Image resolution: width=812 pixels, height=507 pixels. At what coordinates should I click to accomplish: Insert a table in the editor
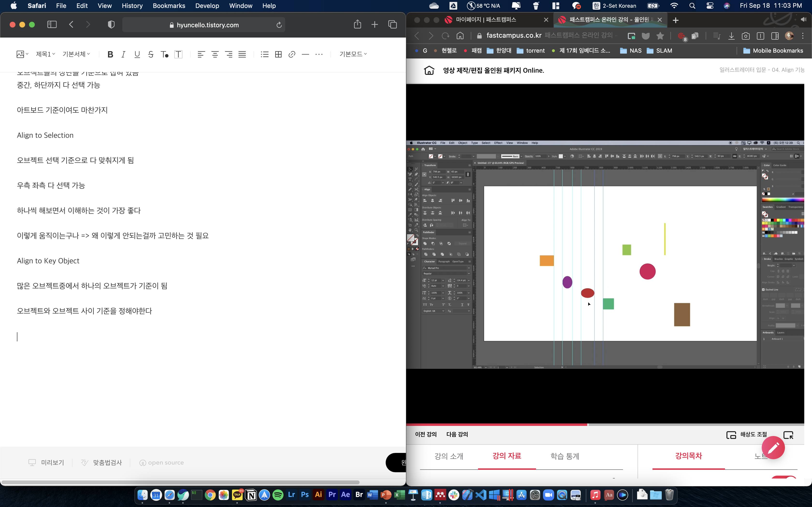[x=278, y=54]
